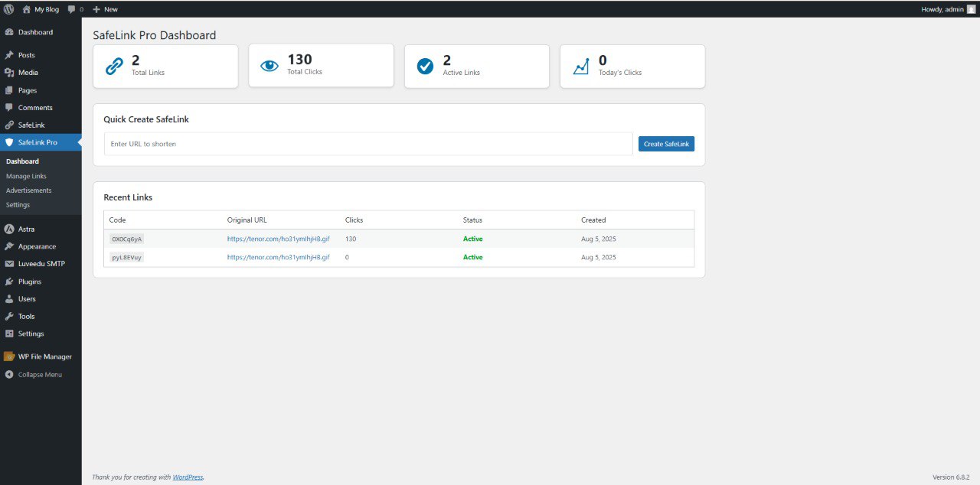Click the checkmark icon on Active Links card

[x=425, y=67]
